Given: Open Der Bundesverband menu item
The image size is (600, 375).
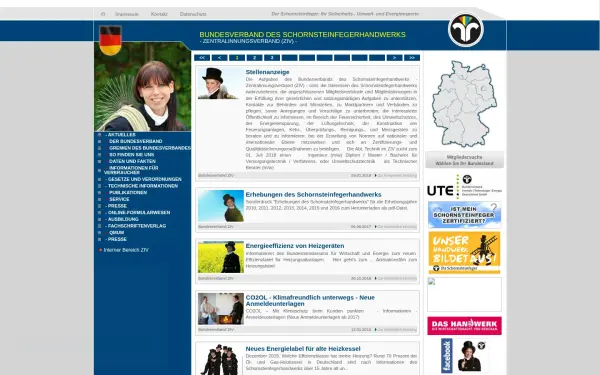Looking at the screenshot, I should point(135,141).
